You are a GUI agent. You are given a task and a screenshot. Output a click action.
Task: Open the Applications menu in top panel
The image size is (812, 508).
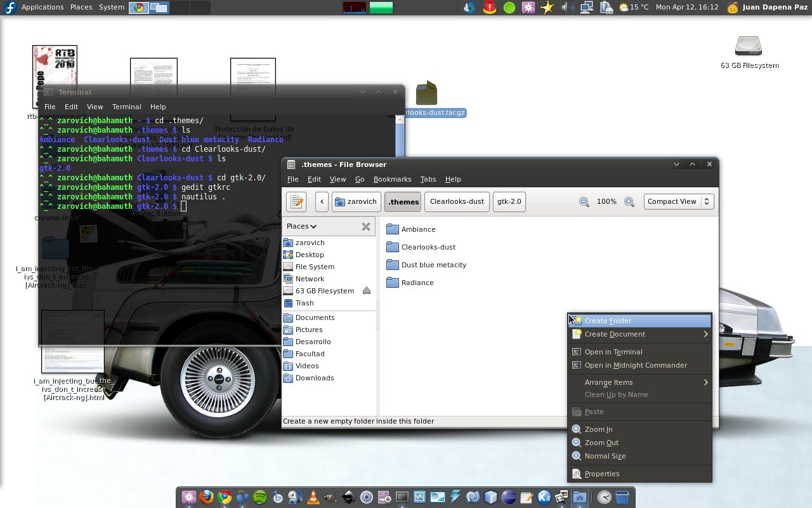43,7
